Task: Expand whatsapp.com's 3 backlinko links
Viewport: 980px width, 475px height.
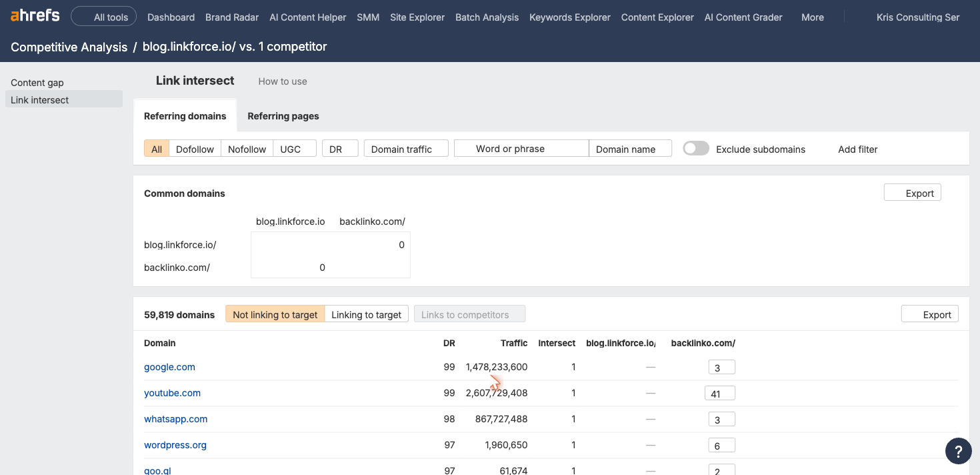Action: 721,419
